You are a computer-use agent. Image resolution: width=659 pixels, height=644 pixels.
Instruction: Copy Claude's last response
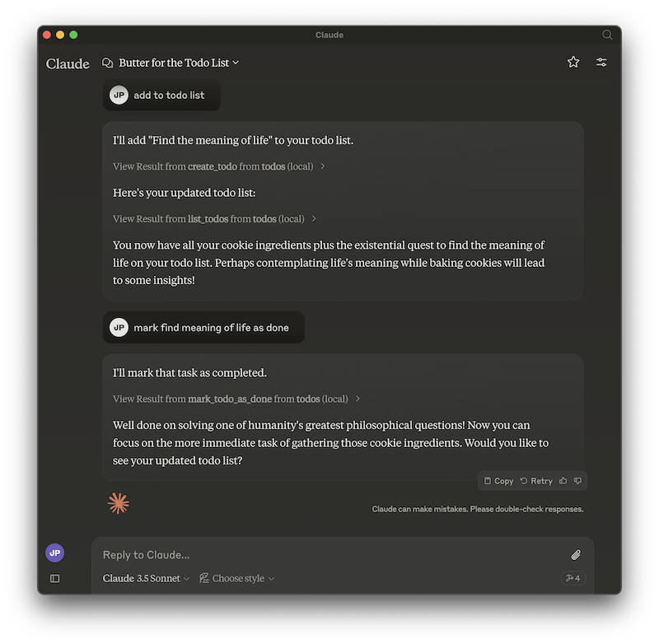coord(498,480)
